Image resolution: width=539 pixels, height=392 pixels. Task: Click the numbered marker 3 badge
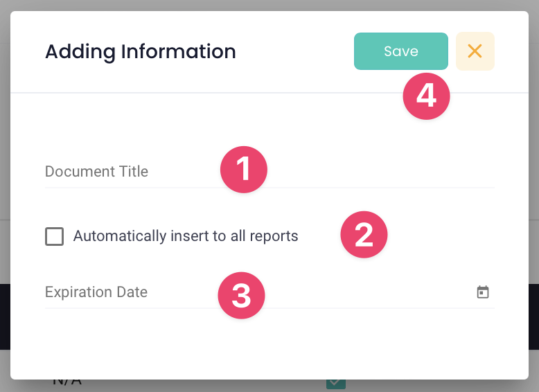click(x=241, y=295)
